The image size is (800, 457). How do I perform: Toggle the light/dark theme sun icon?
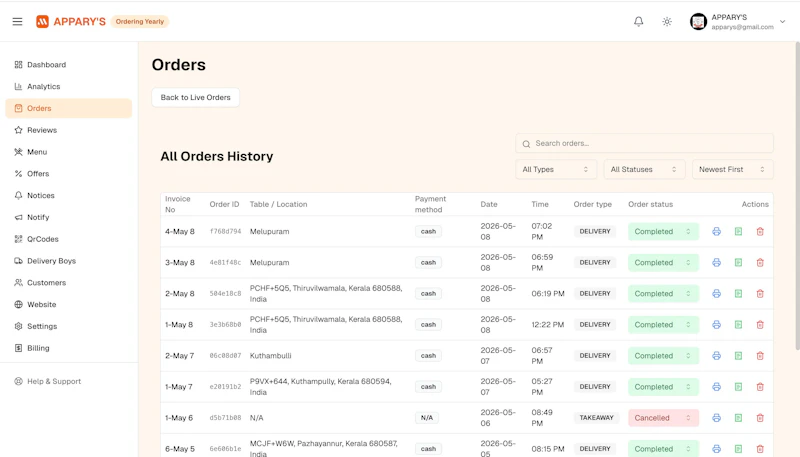667,21
